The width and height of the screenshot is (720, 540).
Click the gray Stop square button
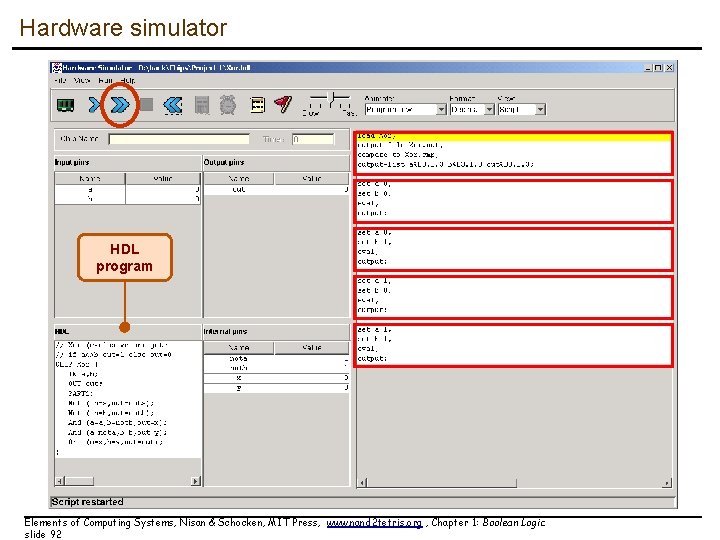(x=146, y=105)
